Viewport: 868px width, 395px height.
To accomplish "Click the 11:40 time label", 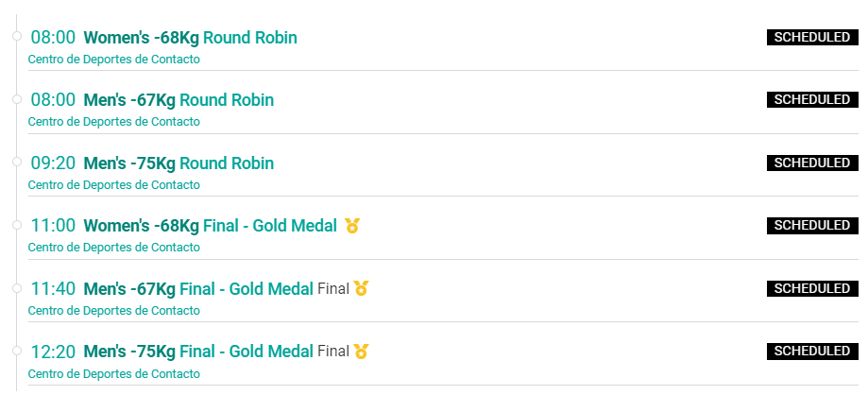I will [53, 288].
